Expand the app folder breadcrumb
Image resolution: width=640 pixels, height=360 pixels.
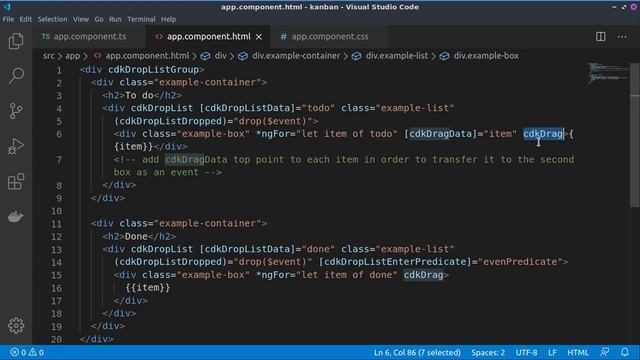pos(73,56)
